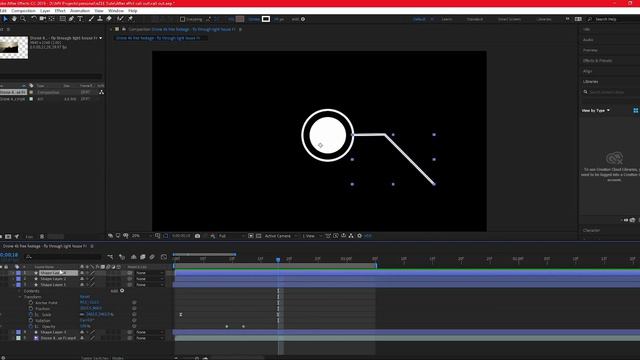This screenshot has height=360, width=640.
Task: Select the Eraser tool
Action: pyautogui.click(x=109, y=19)
